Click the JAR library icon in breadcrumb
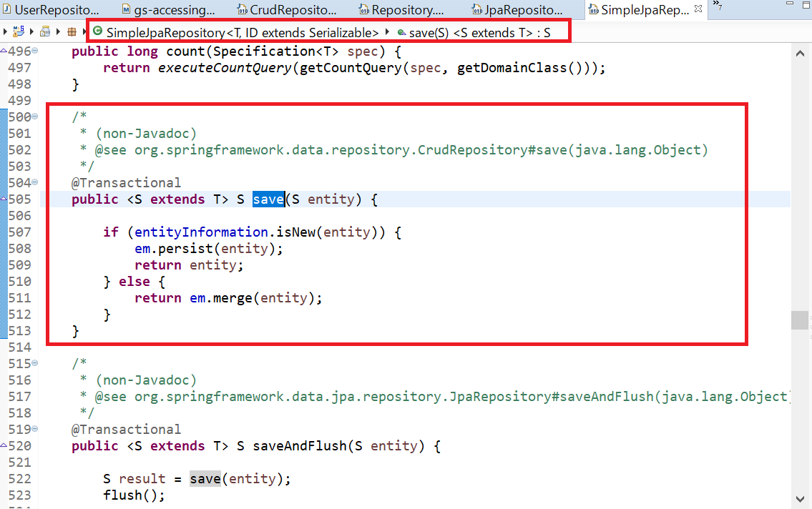 click(44, 32)
